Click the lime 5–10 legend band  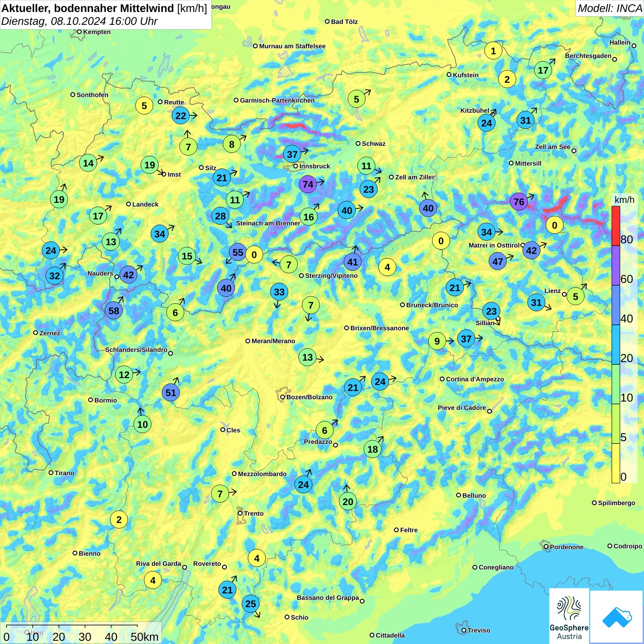[616, 424]
